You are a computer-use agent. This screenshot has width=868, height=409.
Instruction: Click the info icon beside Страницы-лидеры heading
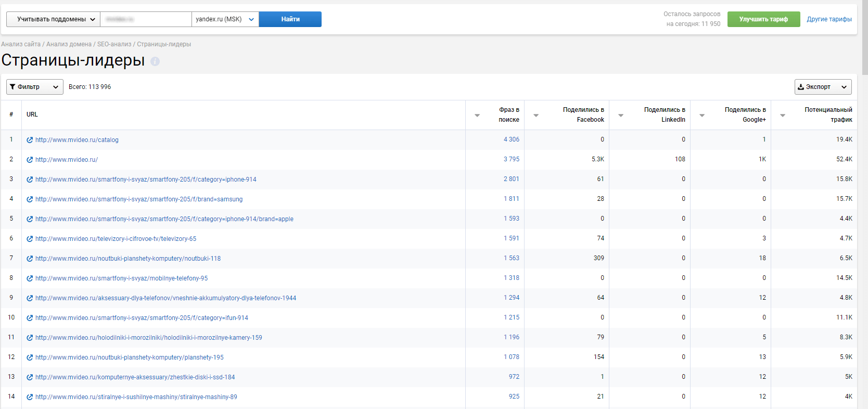click(155, 61)
